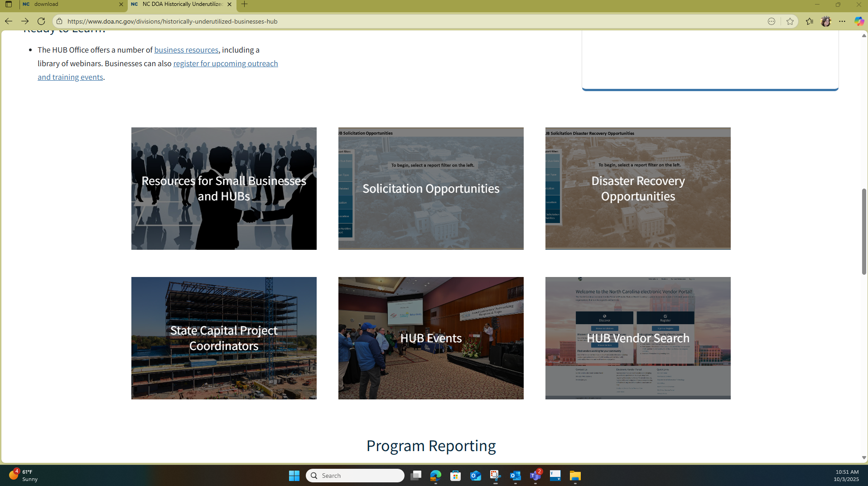
Task: Close the NC DOA Historically Underutilized tab
Action: pyautogui.click(x=229, y=5)
